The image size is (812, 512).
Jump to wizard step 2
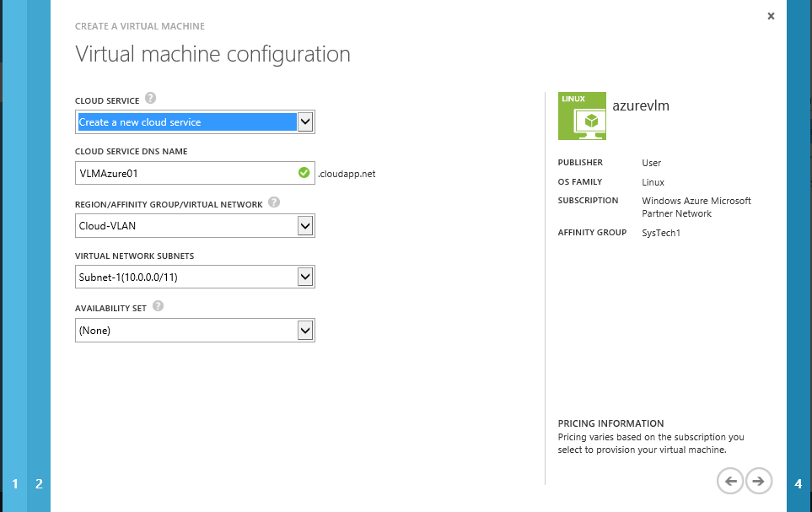click(x=39, y=483)
